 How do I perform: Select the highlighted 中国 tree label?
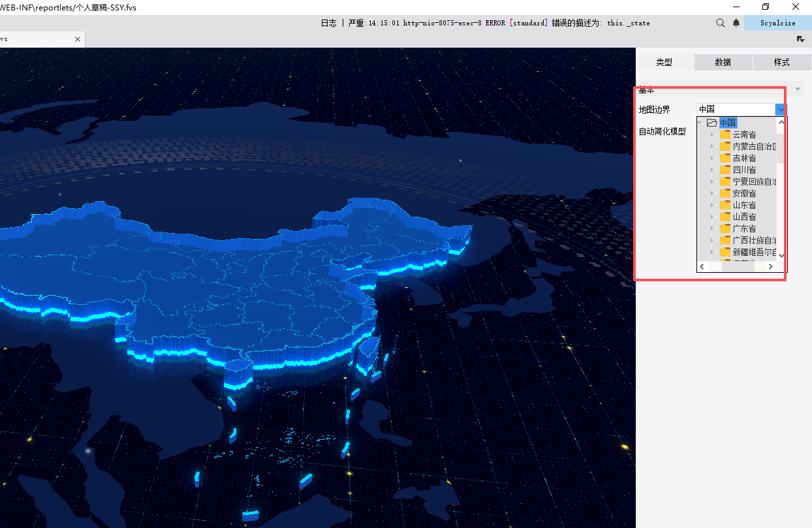pos(728,123)
